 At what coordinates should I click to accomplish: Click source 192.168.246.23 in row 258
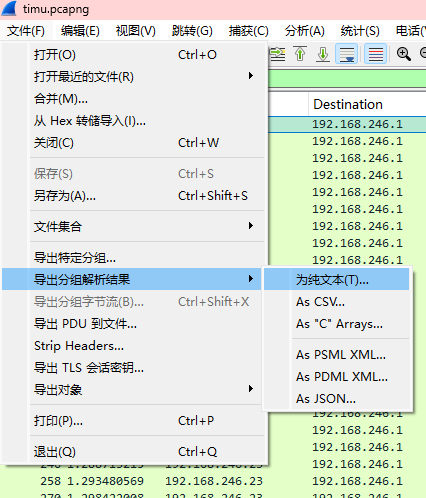pyautogui.click(x=214, y=481)
